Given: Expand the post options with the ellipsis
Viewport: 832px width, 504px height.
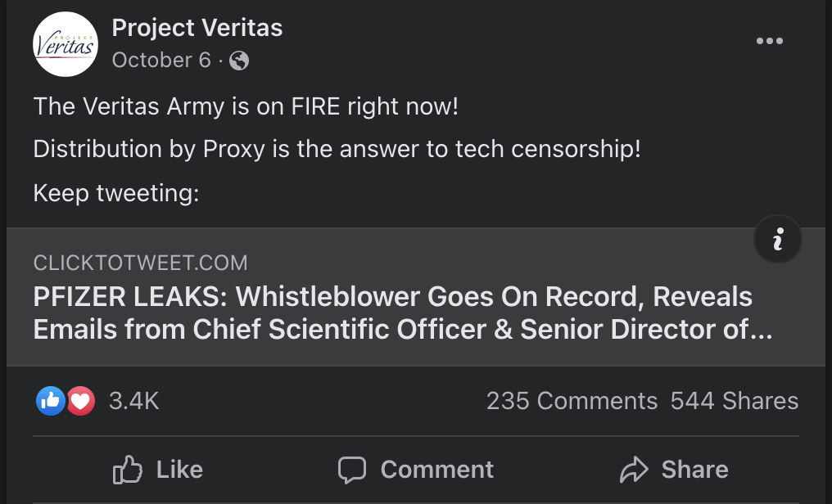Looking at the screenshot, I should 770,40.
